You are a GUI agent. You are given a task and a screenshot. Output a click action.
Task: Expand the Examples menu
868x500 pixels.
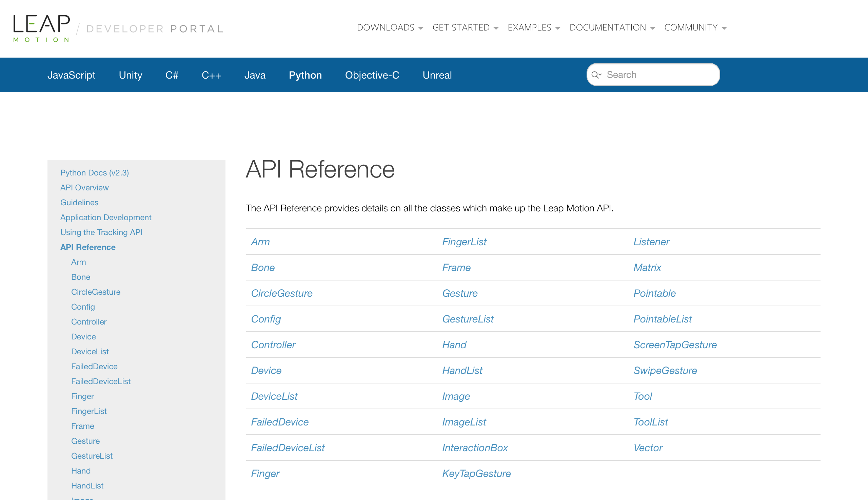pyautogui.click(x=534, y=27)
